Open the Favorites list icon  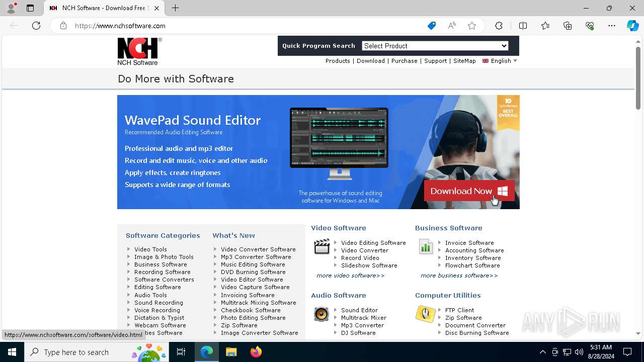tap(545, 26)
